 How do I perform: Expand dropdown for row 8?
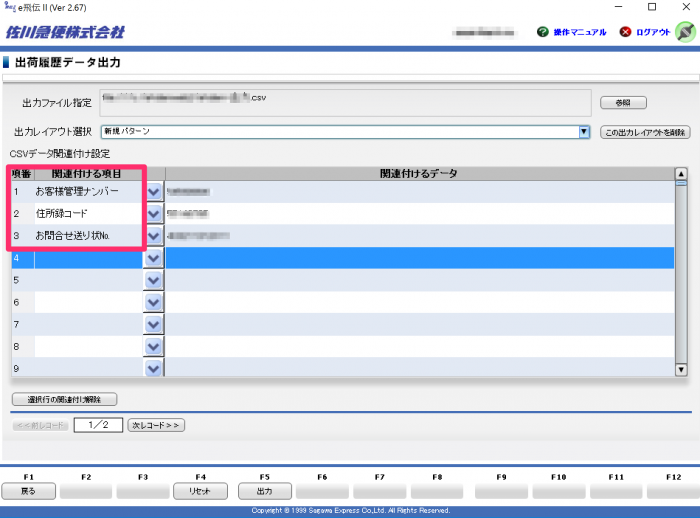154,347
